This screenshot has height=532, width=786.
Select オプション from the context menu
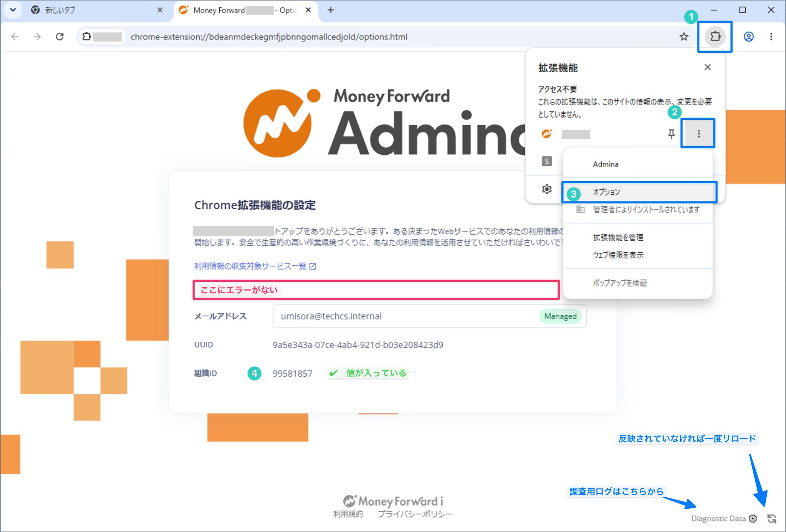click(x=638, y=192)
